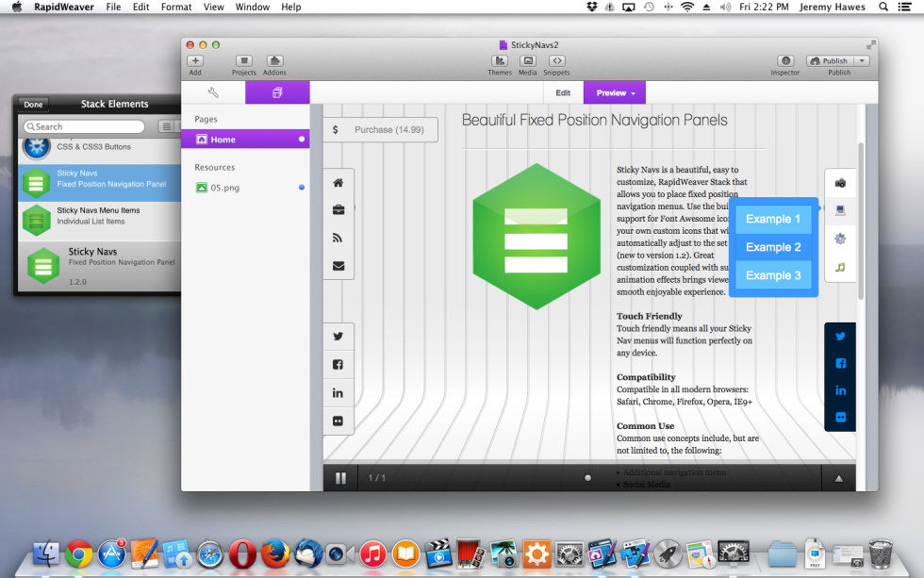Click the Add page toolbar button
The image size is (924, 578).
195,61
